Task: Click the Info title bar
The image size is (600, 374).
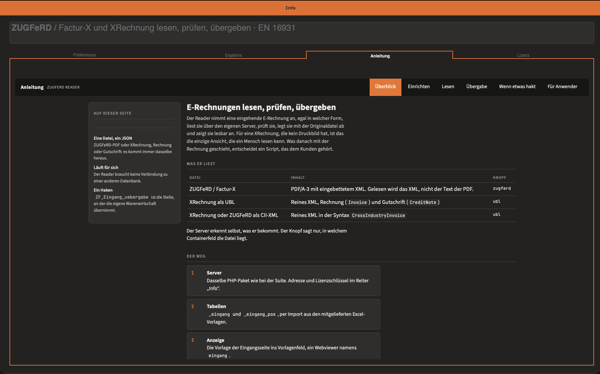Action: point(300,8)
